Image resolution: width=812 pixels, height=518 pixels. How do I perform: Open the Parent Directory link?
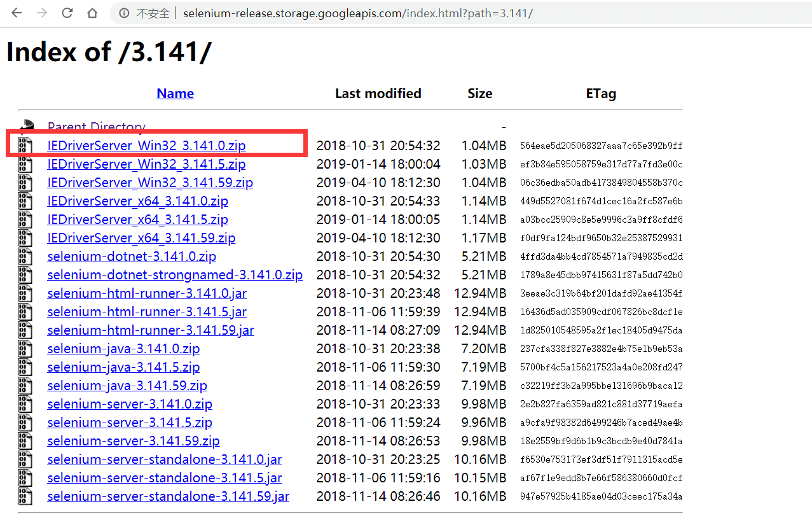point(97,127)
